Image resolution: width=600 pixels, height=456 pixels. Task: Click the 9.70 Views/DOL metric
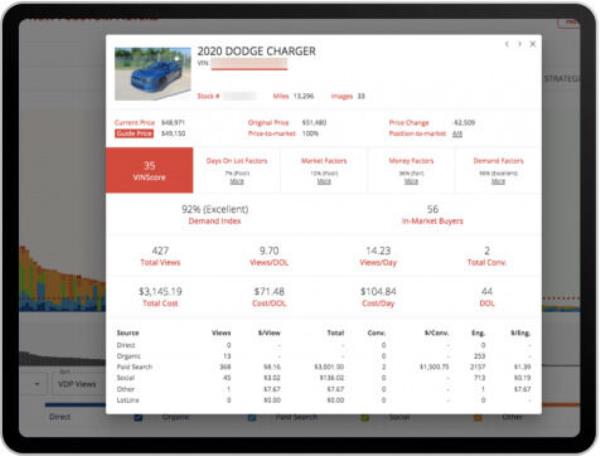coord(269,256)
